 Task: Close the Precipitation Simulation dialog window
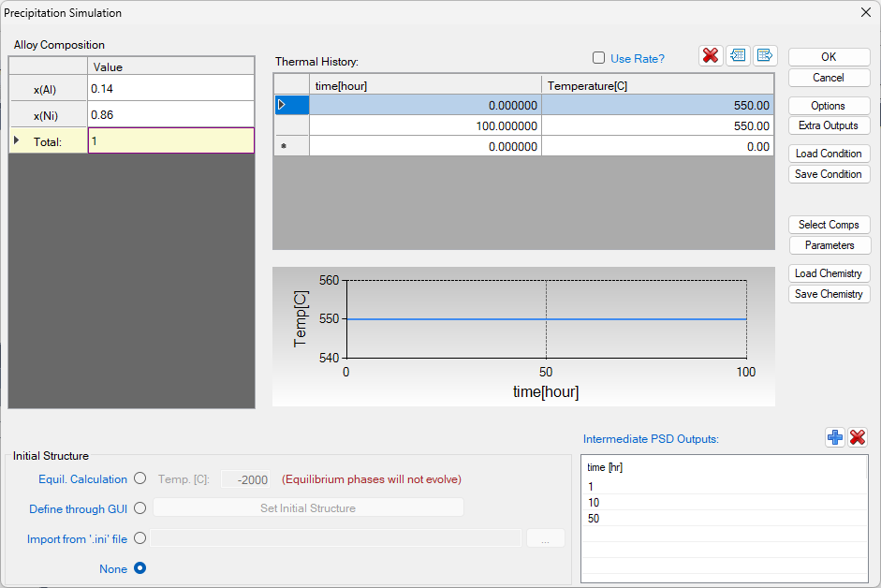(x=864, y=12)
